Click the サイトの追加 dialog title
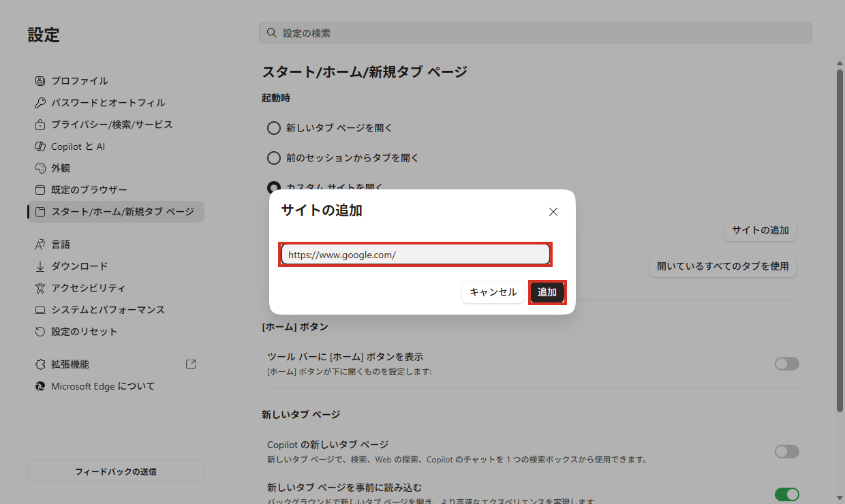Screen dimensions: 845x504 [322, 210]
